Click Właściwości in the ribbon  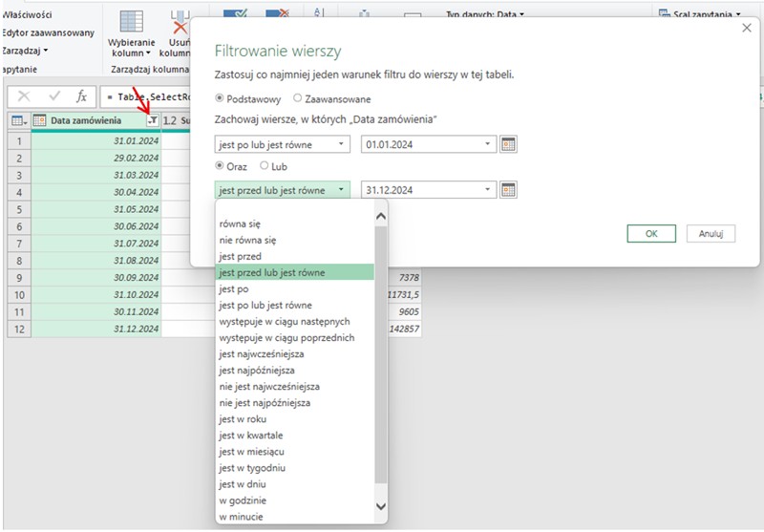pos(27,14)
